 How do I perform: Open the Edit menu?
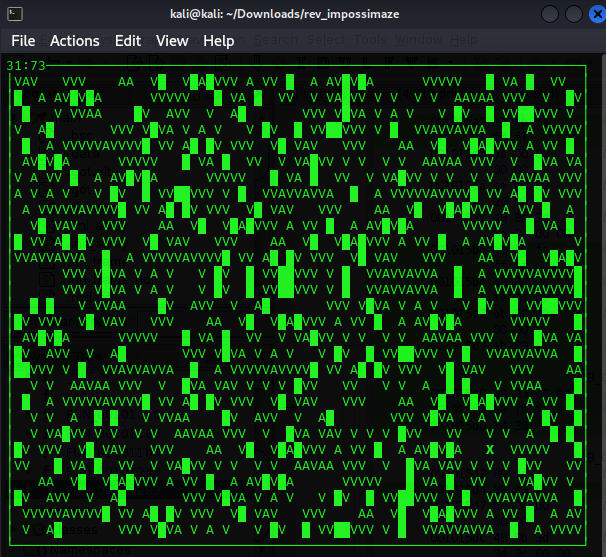click(x=128, y=41)
